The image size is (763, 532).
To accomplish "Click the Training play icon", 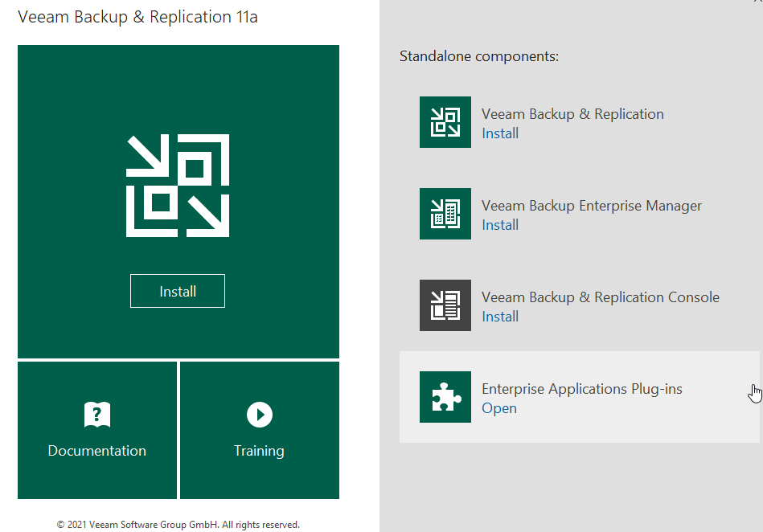I will (x=260, y=415).
